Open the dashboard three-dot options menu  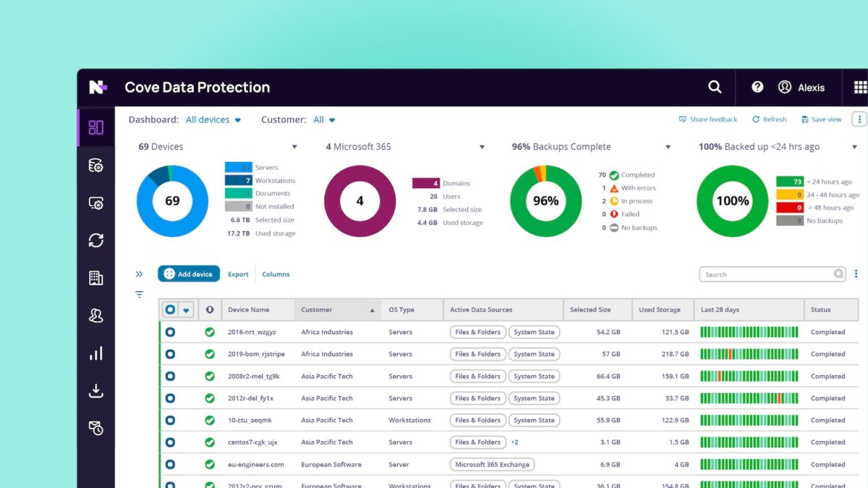(x=859, y=119)
